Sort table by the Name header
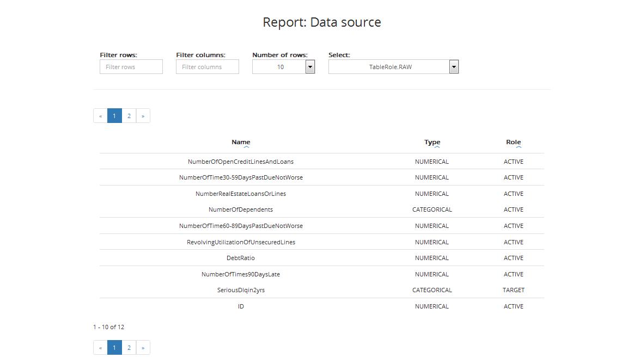Screen dimensions: 640x364 click(x=241, y=141)
